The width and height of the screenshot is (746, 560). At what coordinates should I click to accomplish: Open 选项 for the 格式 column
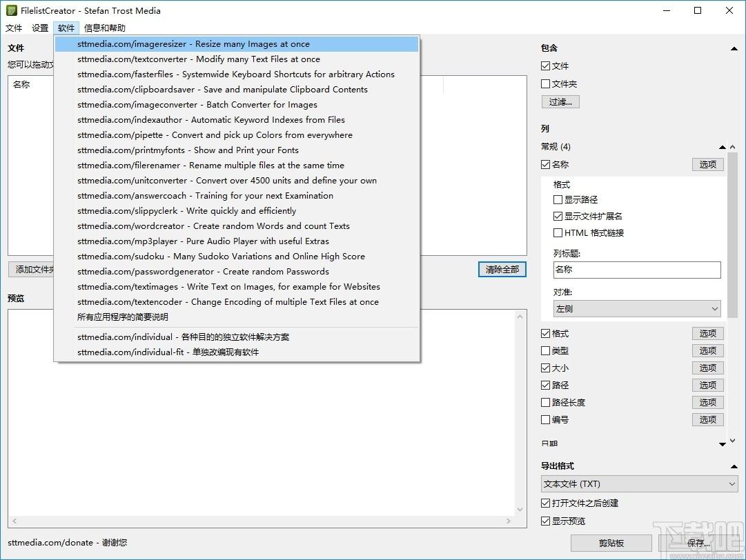click(x=707, y=334)
